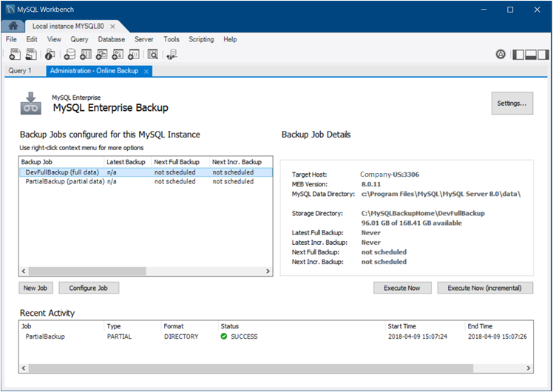Toggle the bottom output panel visibility

(531, 54)
